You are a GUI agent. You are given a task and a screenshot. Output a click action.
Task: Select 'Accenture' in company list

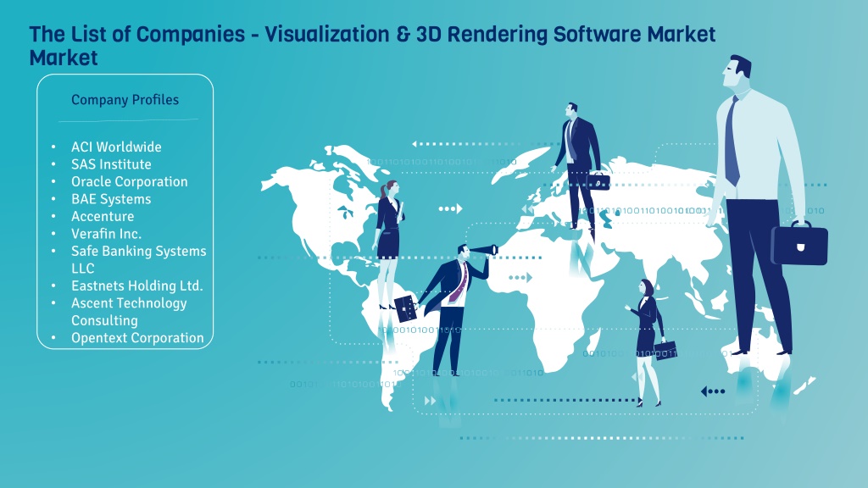pyautogui.click(x=103, y=216)
